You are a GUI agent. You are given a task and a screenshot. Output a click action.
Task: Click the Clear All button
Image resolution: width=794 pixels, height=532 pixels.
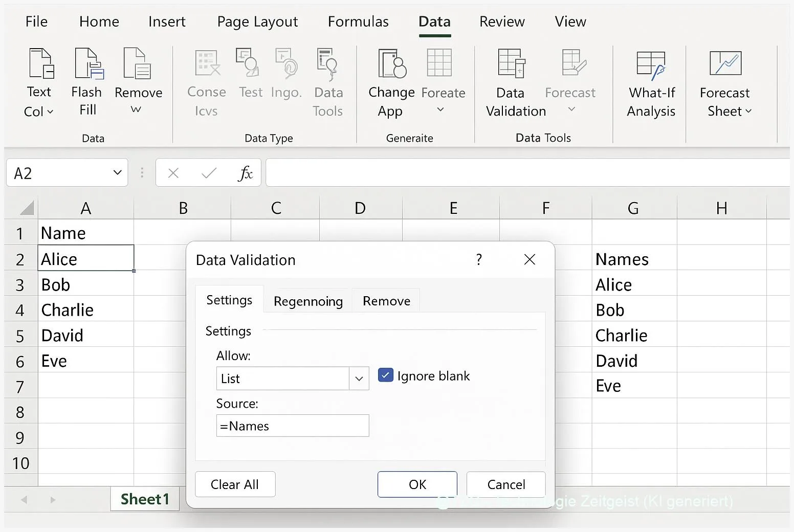(235, 484)
